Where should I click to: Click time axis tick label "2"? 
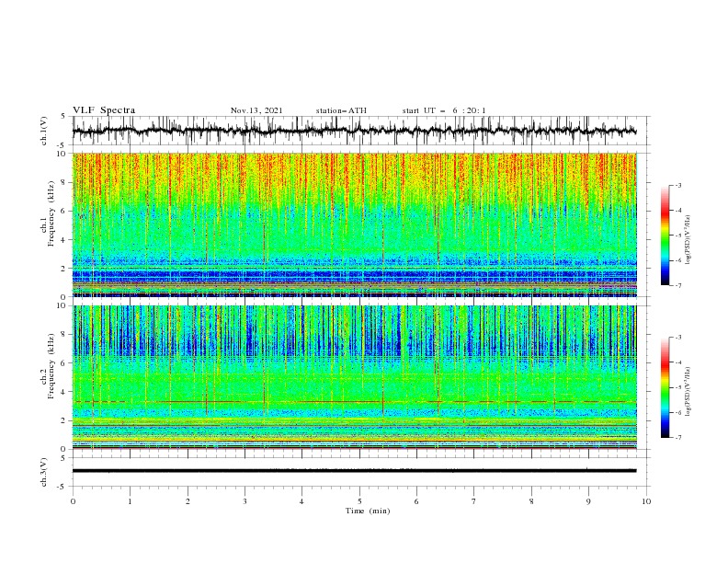click(x=188, y=501)
